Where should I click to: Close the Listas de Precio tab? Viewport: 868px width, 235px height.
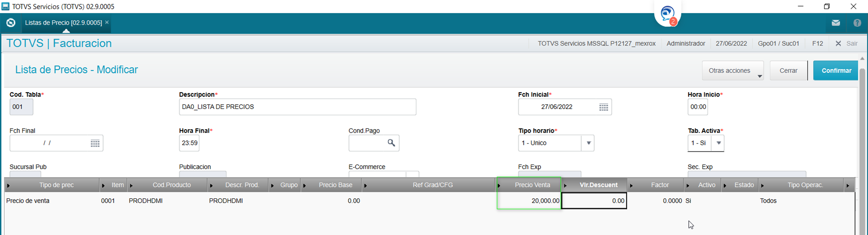[107, 22]
